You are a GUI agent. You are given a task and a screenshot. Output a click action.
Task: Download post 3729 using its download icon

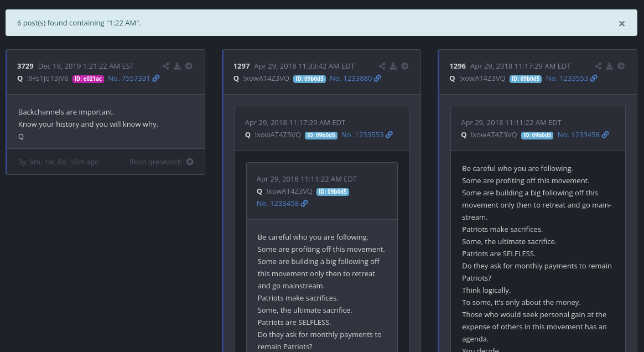point(178,66)
